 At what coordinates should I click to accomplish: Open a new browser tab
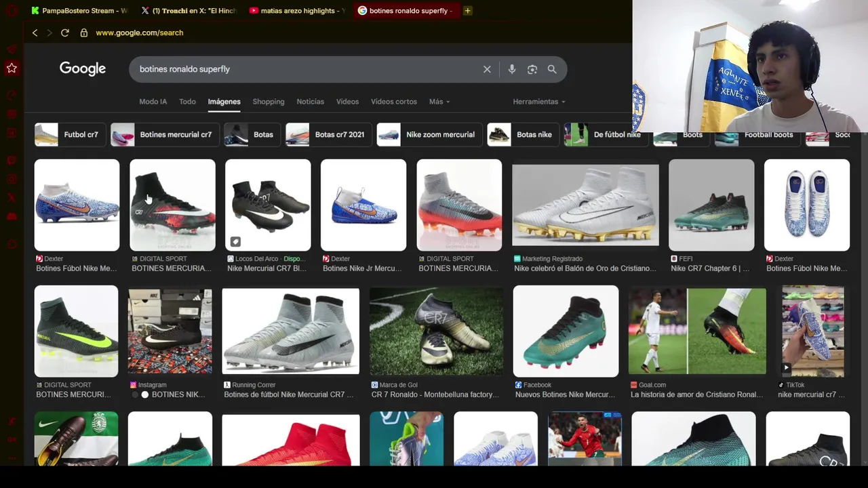coord(467,11)
